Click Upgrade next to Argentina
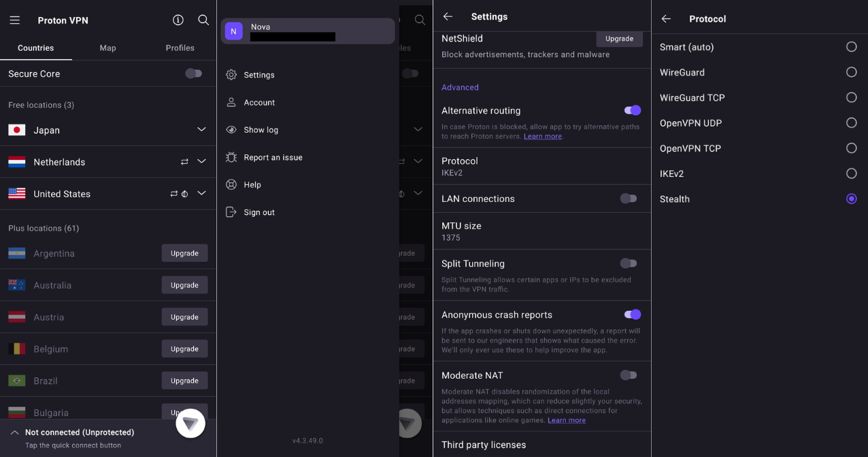 pos(184,252)
